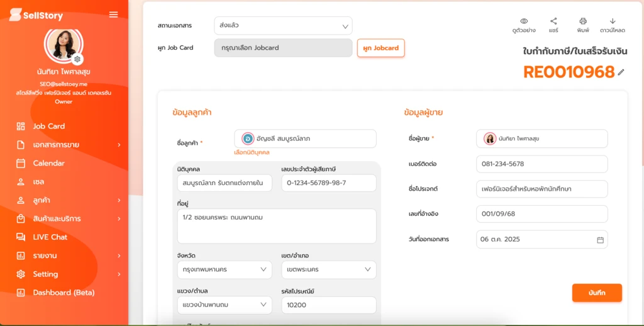Open the province dropdown กรุงเทพมหานคร

point(224,270)
